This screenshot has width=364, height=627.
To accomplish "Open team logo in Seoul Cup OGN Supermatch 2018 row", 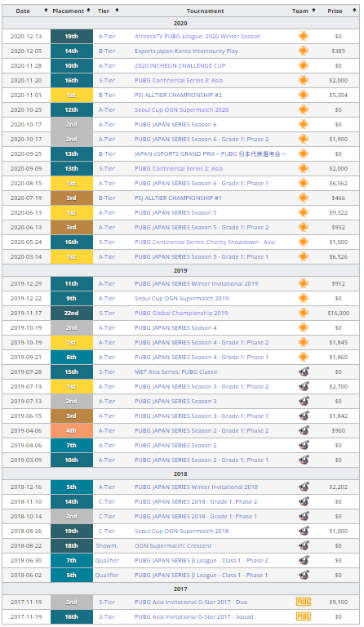I will pyautogui.click(x=304, y=531).
